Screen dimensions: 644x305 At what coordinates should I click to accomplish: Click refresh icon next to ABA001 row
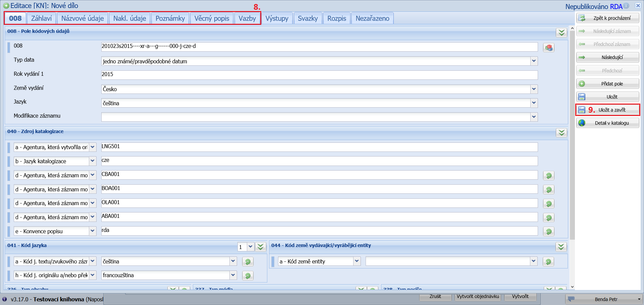click(549, 218)
